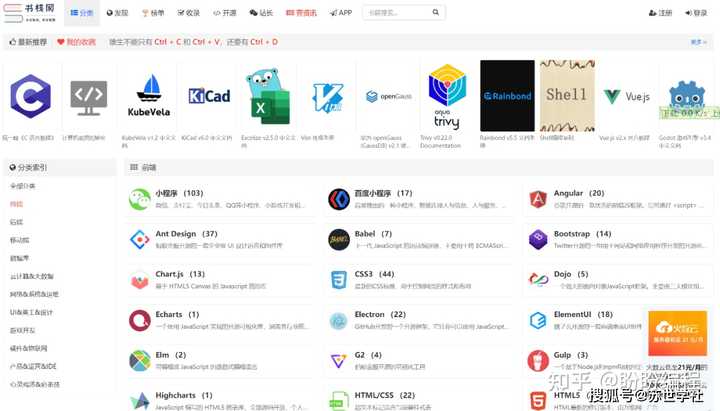This screenshot has width=720, height=411.
Task: Open the 榜单 nav item
Action: tap(153, 13)
